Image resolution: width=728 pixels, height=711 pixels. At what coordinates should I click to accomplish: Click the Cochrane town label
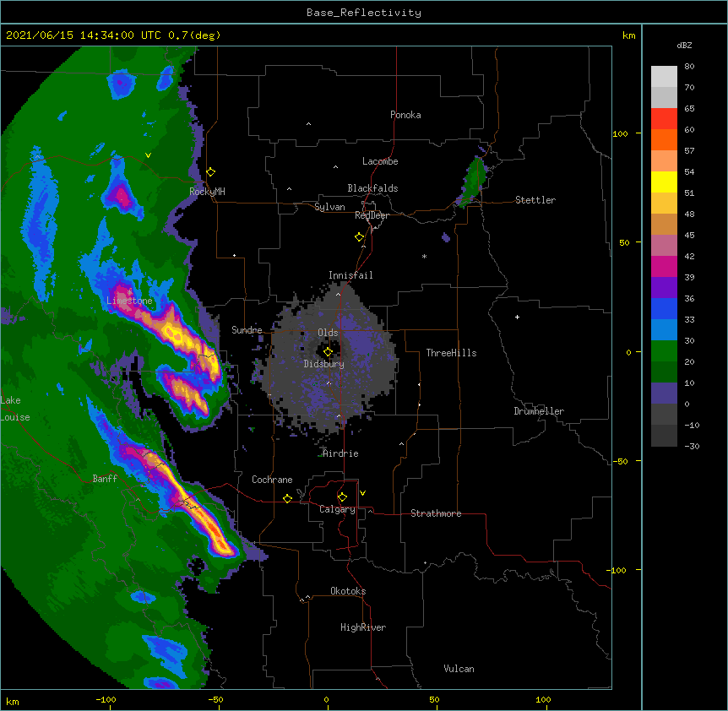coord(272,480)
